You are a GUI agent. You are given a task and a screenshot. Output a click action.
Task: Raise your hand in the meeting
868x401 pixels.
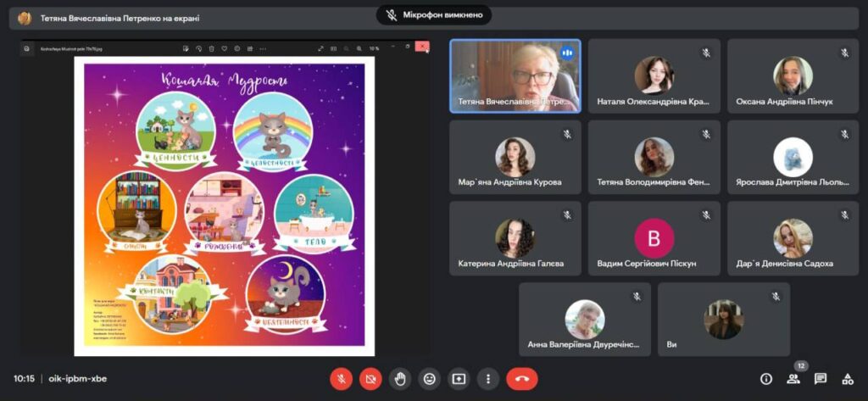click(x=400, y=378)
